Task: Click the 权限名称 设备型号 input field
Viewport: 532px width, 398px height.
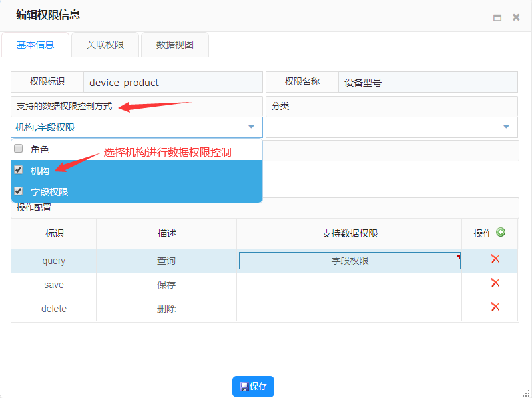Action: click(x=427, y=83)
